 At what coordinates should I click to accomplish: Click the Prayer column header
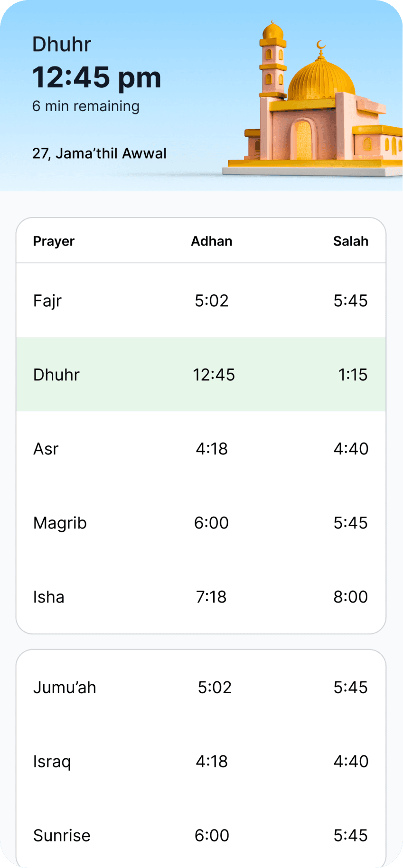point(54,241)
